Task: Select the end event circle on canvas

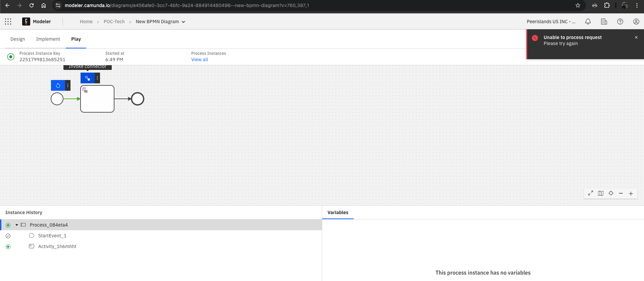Action: click(138, 99)
